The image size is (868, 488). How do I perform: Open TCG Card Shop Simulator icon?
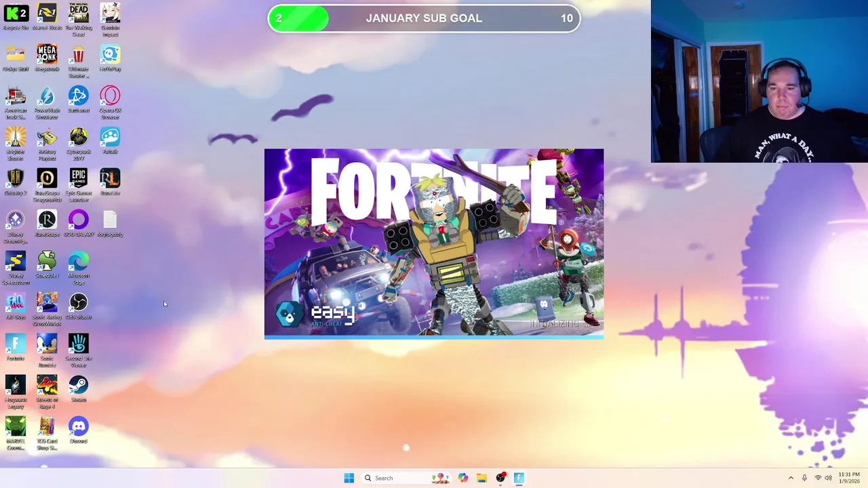pyautogui.click(x=47, y=434)
